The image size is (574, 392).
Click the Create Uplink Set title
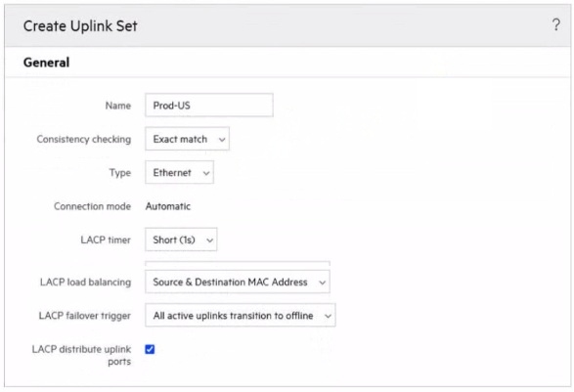[80, 26]
